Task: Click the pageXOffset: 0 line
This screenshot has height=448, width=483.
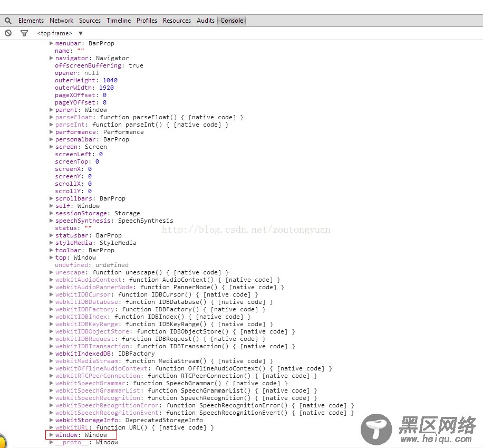Action: (x=81, y=95)
